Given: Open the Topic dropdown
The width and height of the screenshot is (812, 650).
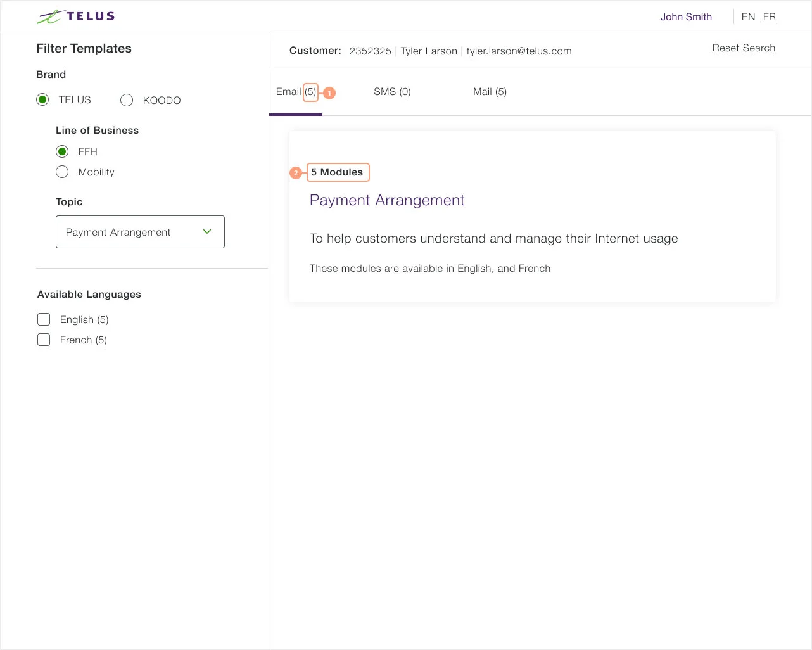Looking at the screenshot, I should click(x=140, y=232).
